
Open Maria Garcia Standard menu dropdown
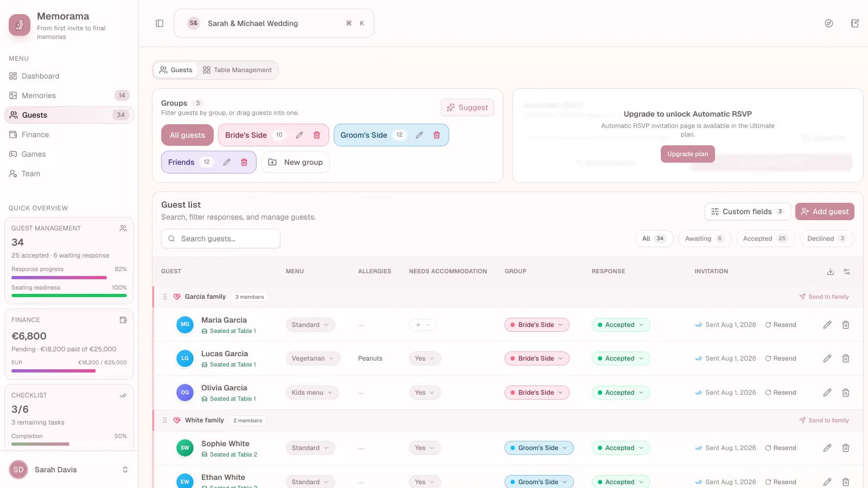coord(310,325)
